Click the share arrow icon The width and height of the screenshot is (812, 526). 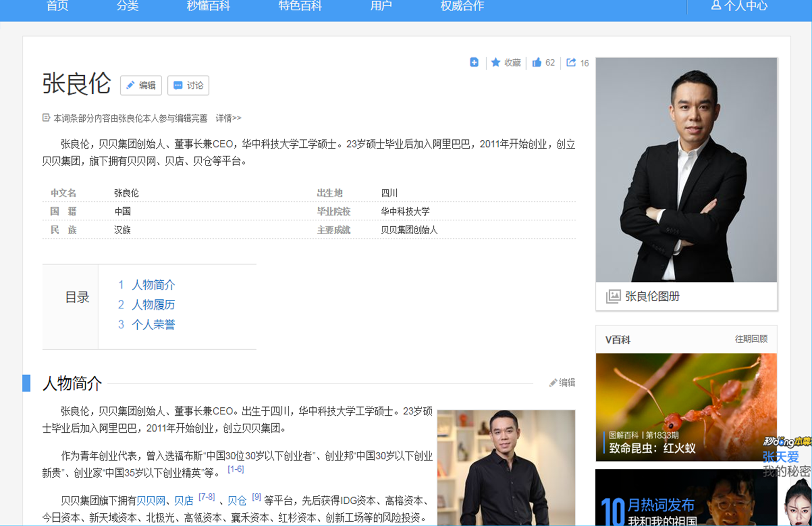(x=571, y=63)
